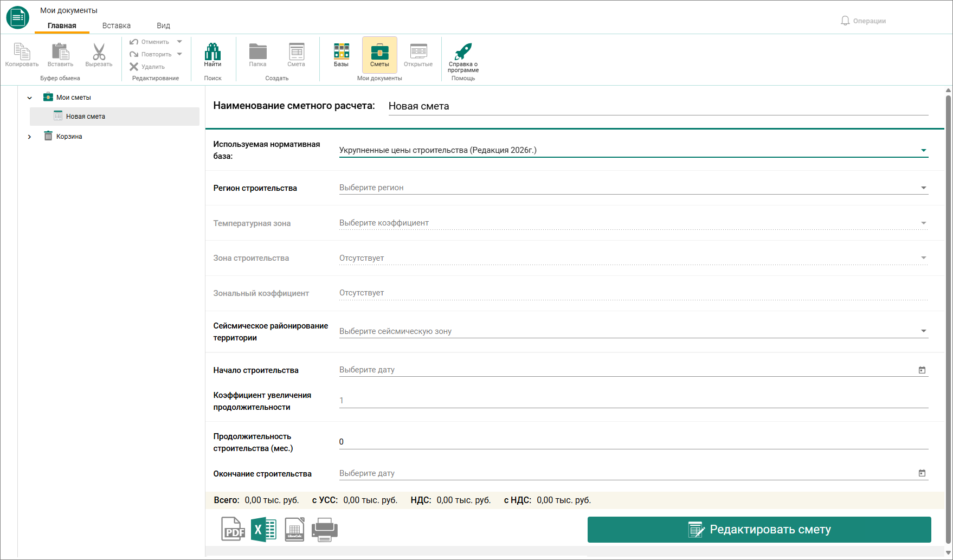Click the Мои сметы briefcase tree icon
Viewport: 953px width, 560px height.
[48, 96]
